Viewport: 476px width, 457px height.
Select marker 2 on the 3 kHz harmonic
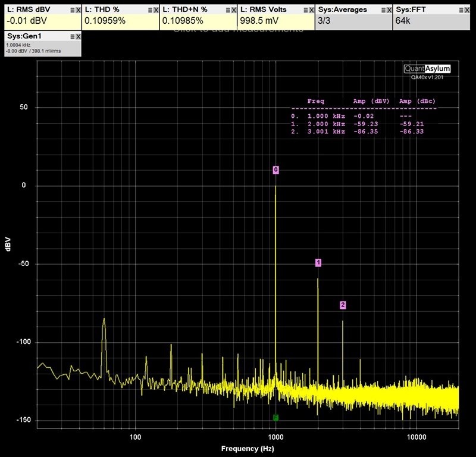tap(343, 305)
